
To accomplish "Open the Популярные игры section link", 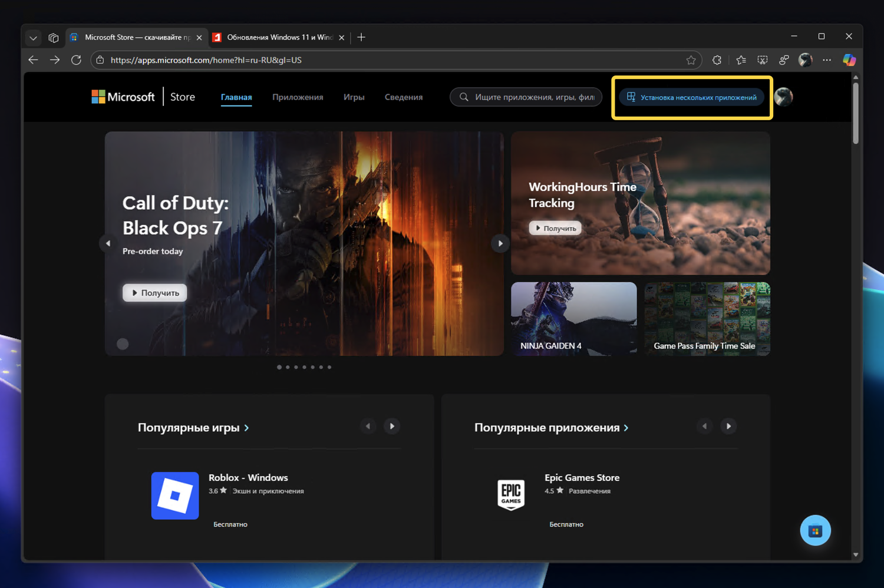I will point(193,428).
